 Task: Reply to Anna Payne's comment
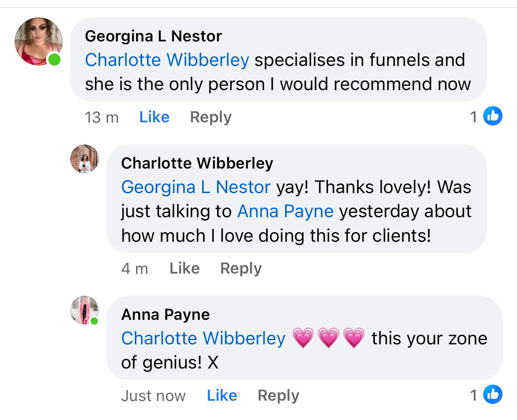278,395
